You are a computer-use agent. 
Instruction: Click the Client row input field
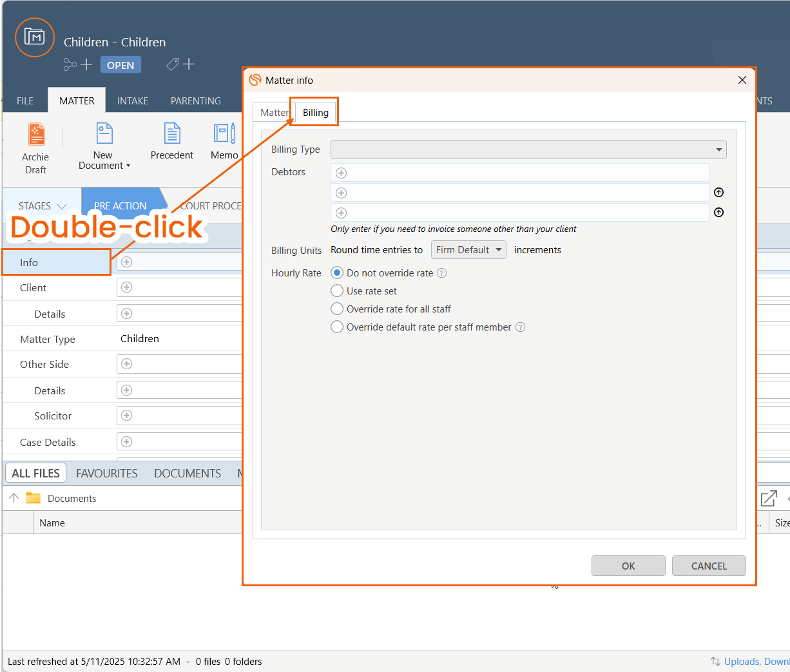coord(180,287)
